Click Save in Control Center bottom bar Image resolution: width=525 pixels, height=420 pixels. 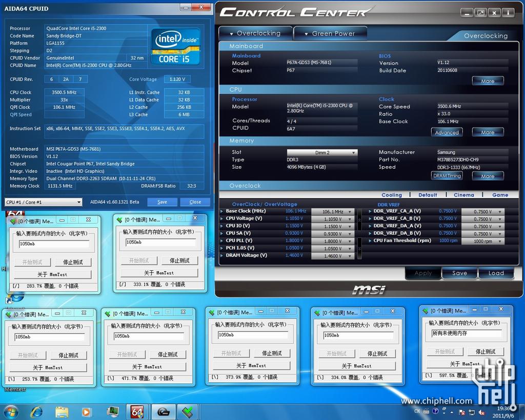pyautogui.click(x=459, y=273)
